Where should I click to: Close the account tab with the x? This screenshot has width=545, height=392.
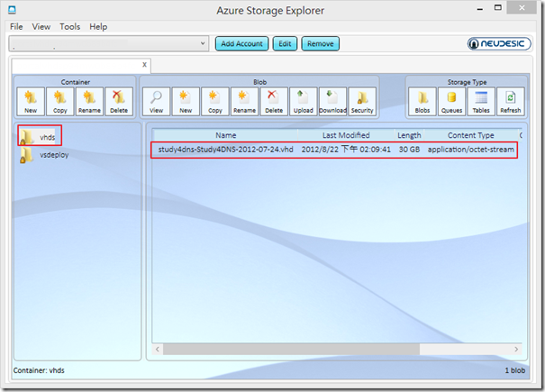pyautogui.click(x=145, y=64)
